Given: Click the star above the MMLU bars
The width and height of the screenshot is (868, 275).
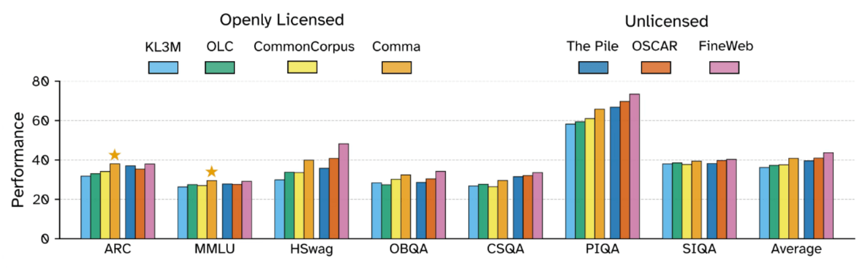Looking at the screenshot, I should pos(211,172).
